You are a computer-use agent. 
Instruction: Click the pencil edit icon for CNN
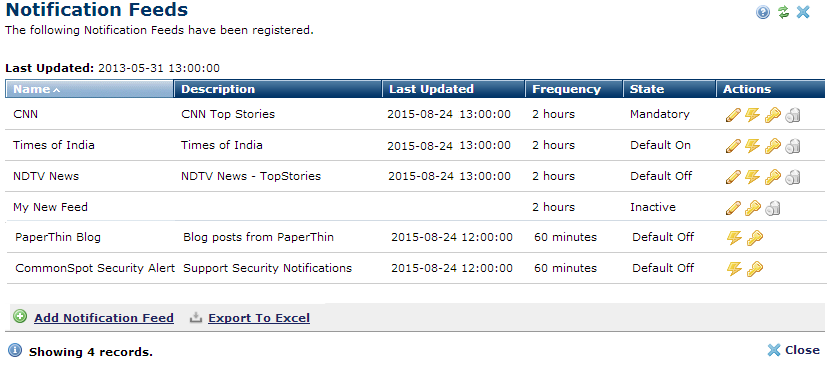733,115
